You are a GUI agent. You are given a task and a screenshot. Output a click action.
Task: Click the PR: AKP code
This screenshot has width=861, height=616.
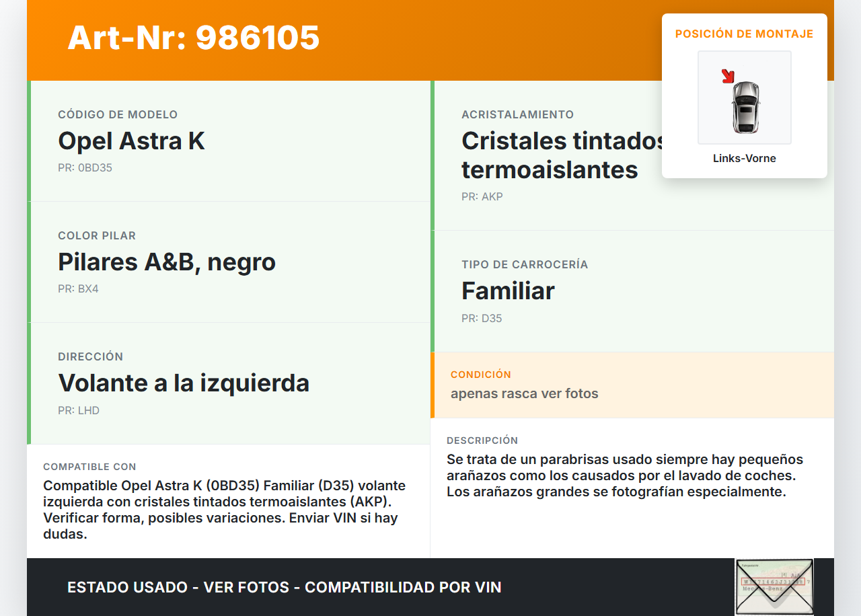point(482,197)
